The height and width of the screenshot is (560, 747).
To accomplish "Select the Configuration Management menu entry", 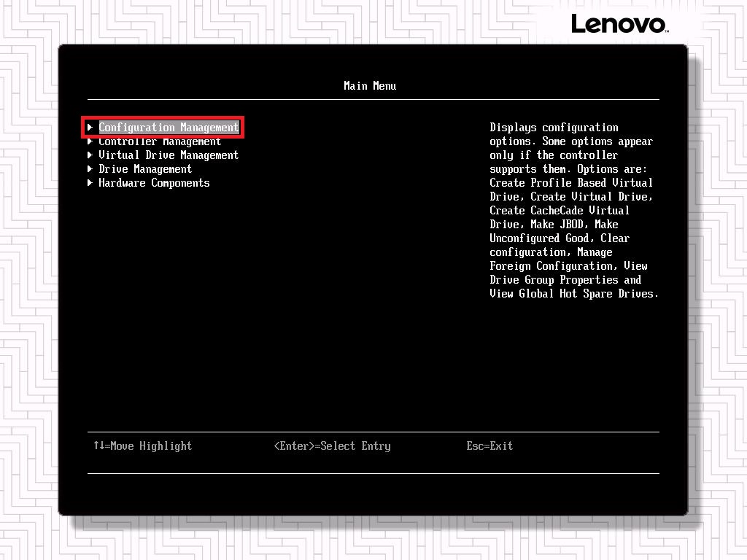I will [169, 128].
